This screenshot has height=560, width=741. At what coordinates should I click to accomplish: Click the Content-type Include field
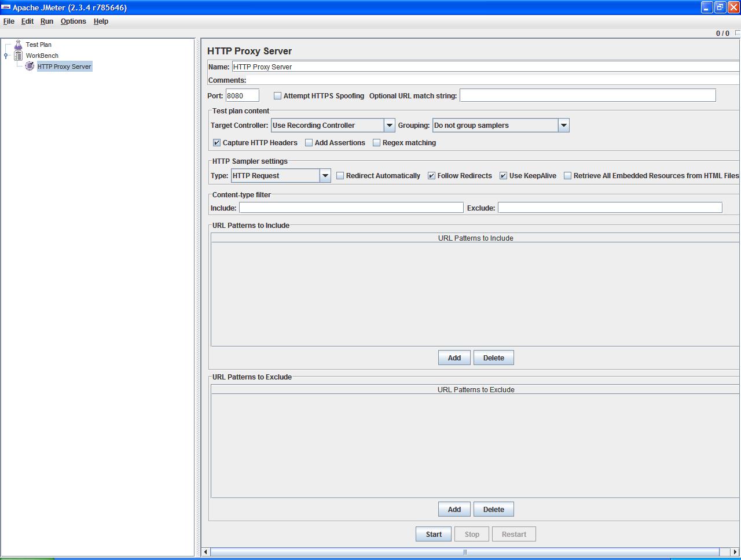click(351, 208)
